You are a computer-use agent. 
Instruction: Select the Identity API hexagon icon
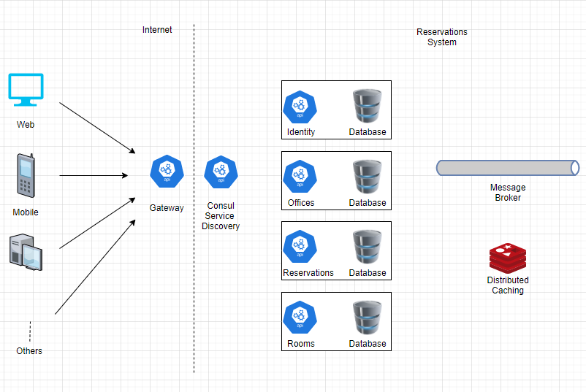[300, 107]
